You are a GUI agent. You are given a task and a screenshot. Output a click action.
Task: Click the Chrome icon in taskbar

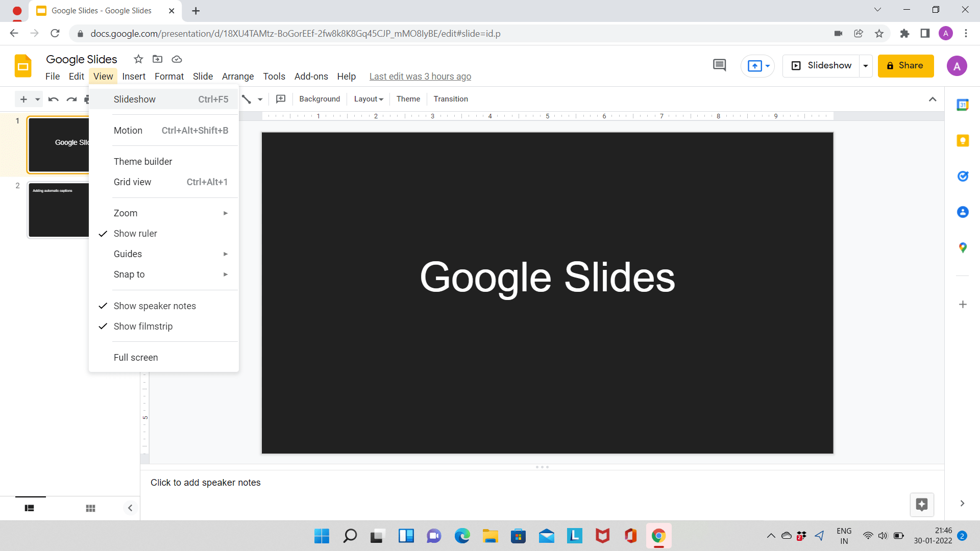click(658, 536)
